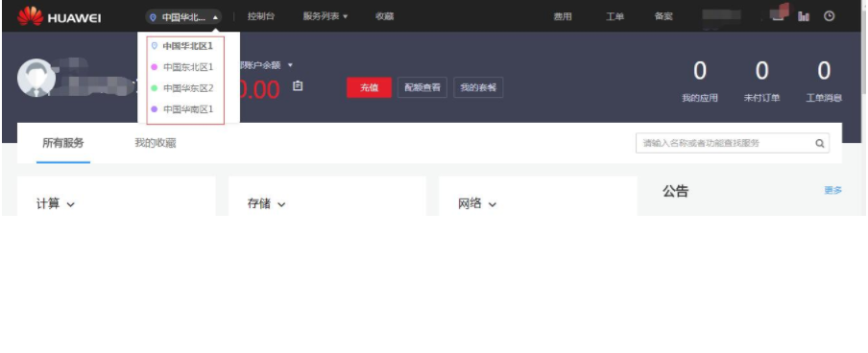The image size is (868, 353).
Task: Click the red 充值 button
Action: click(x=369, y=87)
